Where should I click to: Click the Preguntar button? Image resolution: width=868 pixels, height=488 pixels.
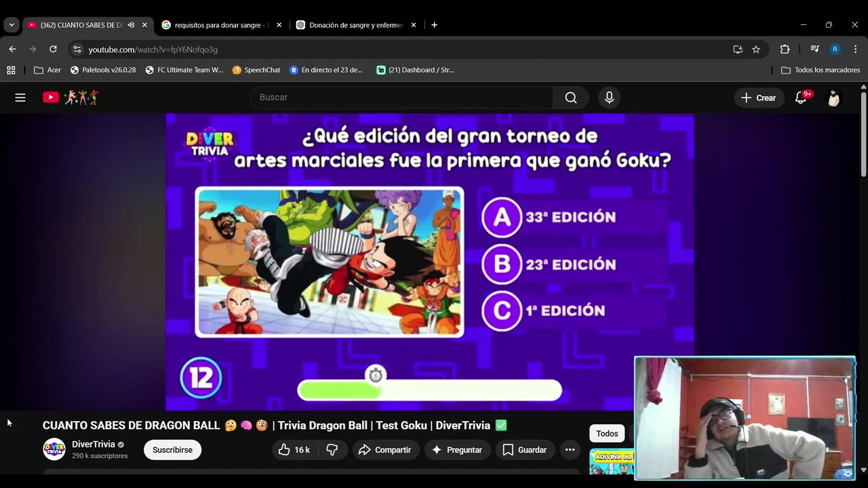[457, 450]
